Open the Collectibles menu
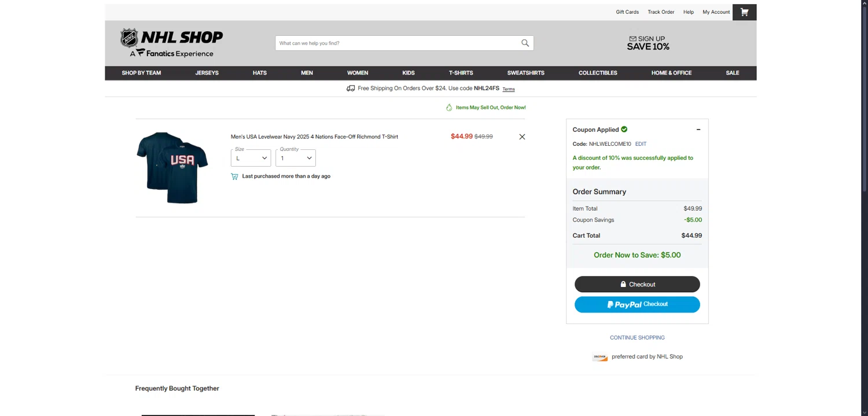Screen dimensions: 868x416 [x=598, y=73]
